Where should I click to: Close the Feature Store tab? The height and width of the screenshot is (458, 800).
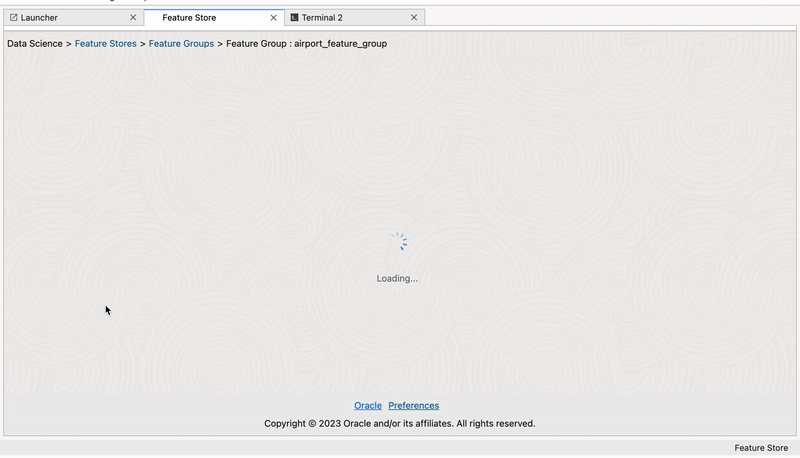[273, 17]
